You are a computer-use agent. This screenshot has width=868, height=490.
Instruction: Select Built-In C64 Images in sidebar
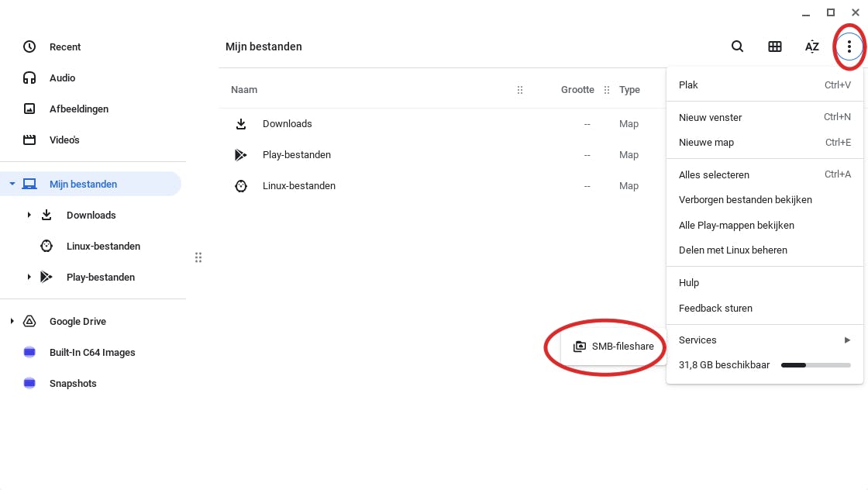[91, 352]
